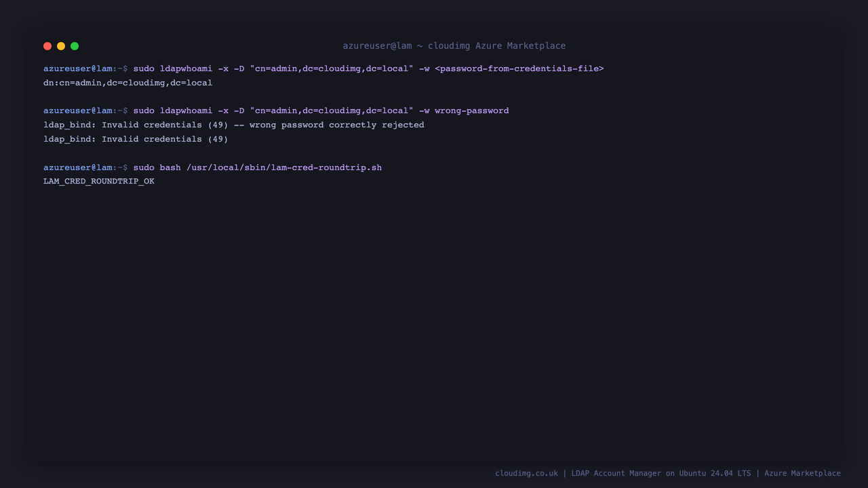Viewport: 868px width, 488px height.
Task: Click the terminal title 'azureuser@lam ~ cloudimg Azure Marketplace'
Action: pyautogui.click(x=454, y=46)
